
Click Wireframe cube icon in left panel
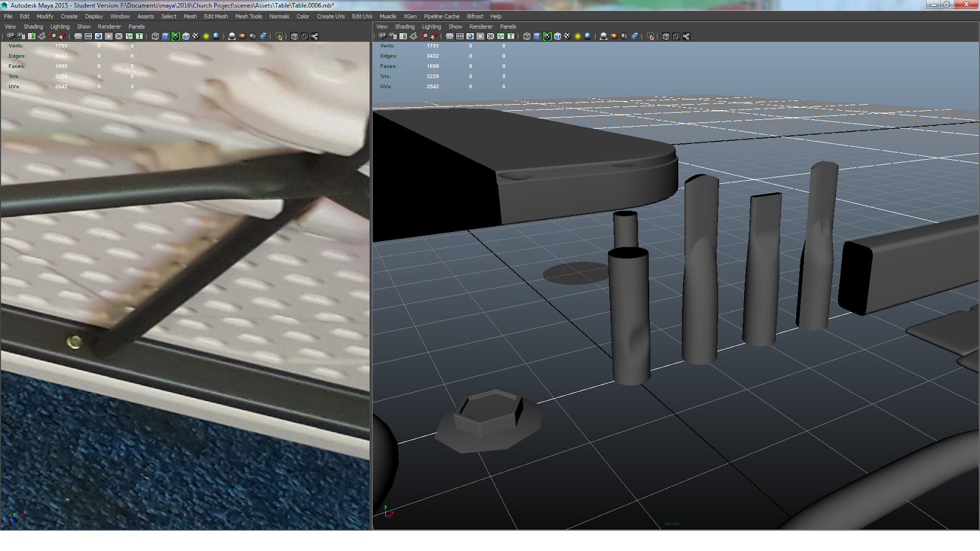point(155,36)
